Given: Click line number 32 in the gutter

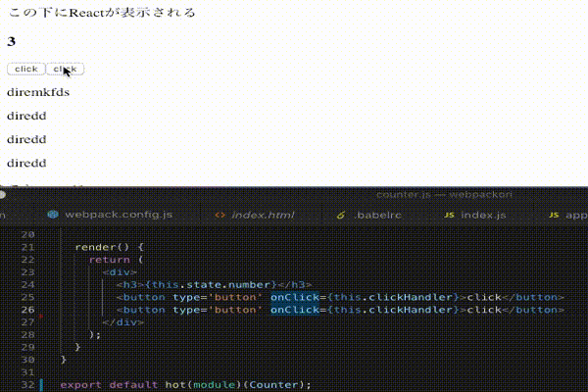Looking at the screenshot, I should [27, 385].
